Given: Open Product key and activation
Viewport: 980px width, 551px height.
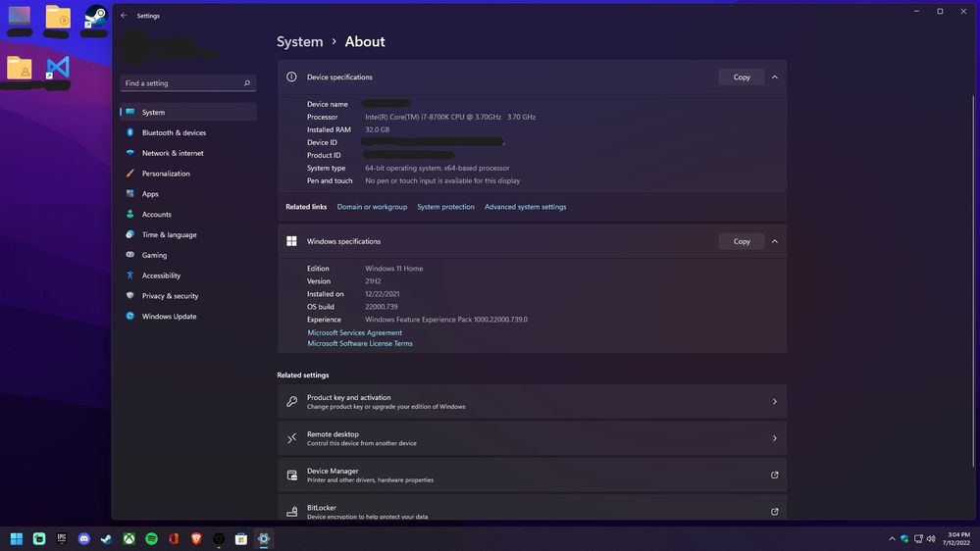Looking at the screenshot, I should tap(532, 402).
